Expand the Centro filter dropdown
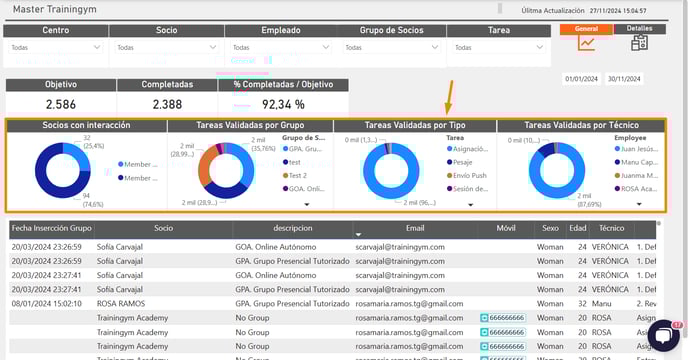 [55, 47]
